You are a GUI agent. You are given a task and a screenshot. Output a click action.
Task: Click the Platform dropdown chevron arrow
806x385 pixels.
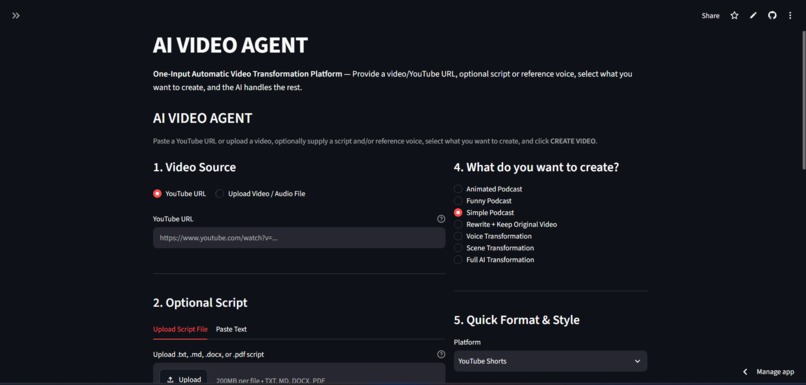pos(637,361)
